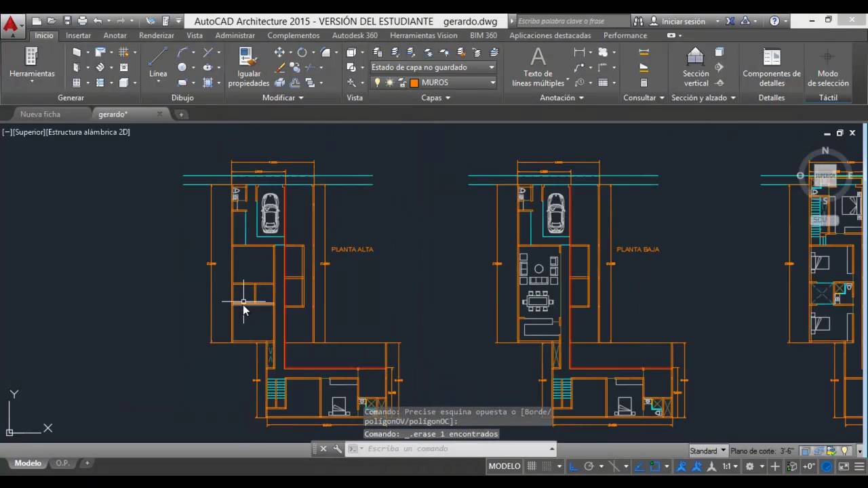Open the MUROS layer dropdown
Viewport: 868px width, 488px height.
tap(433, 83)
